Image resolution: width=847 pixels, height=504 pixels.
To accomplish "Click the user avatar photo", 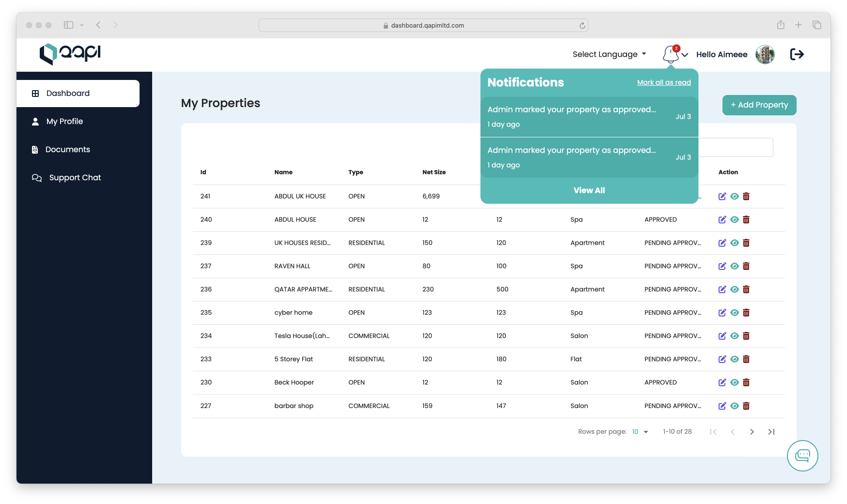I will (x=765, y=54).
